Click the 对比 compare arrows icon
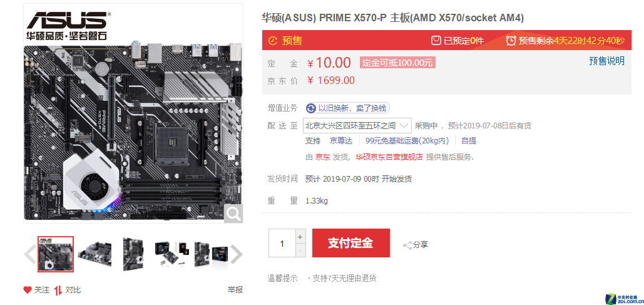The width and height of the screenshot is (644, 305). [58, 290]
